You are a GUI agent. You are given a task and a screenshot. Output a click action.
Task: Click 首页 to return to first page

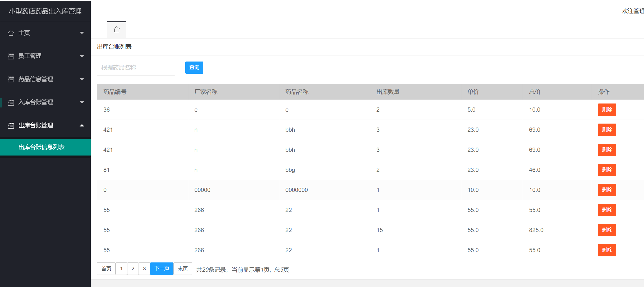pyautogui.click(x=106, y=269)
